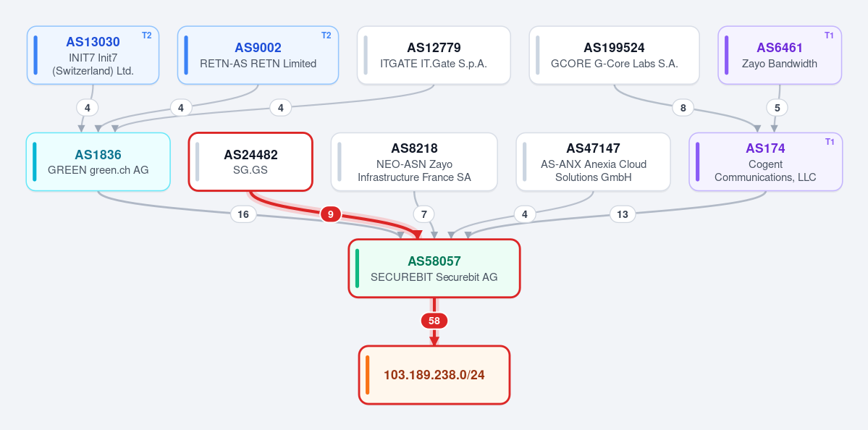Click the AS9002 RETN Limited node
The height and width of the screenshot is (430, 868).
point(258,55)
